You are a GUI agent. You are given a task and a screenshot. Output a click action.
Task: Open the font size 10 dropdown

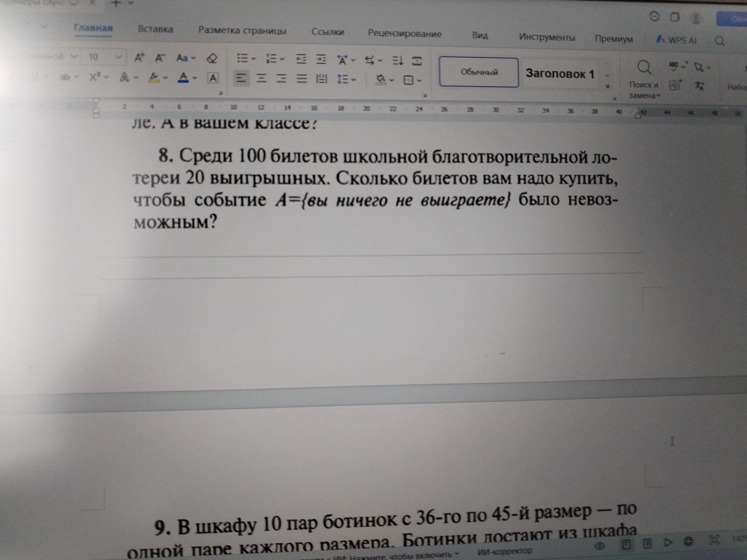pyautogui.click(x=119, y=58)
